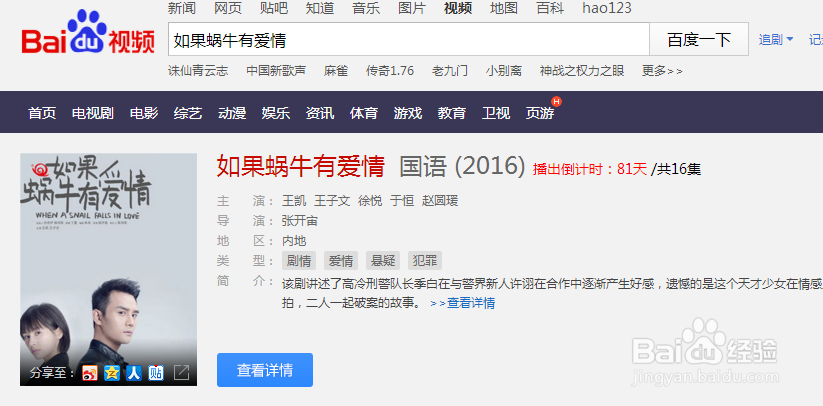Share to Sina Weibo icon
This screenshot has width=823, height=406.
click(x=90, y=373)
